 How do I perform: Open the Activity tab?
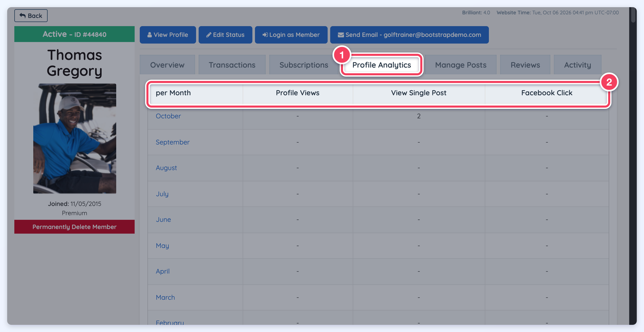(577, 65)
